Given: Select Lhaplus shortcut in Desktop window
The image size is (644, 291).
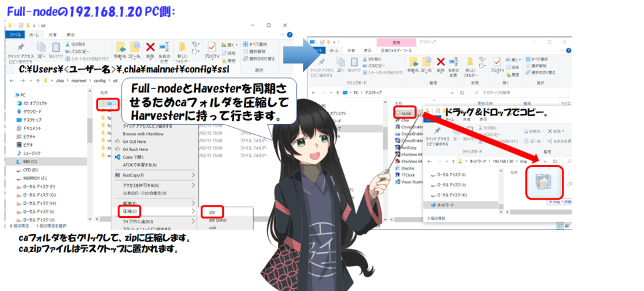Looking at the screenshot, I should [x=405, y=168].
